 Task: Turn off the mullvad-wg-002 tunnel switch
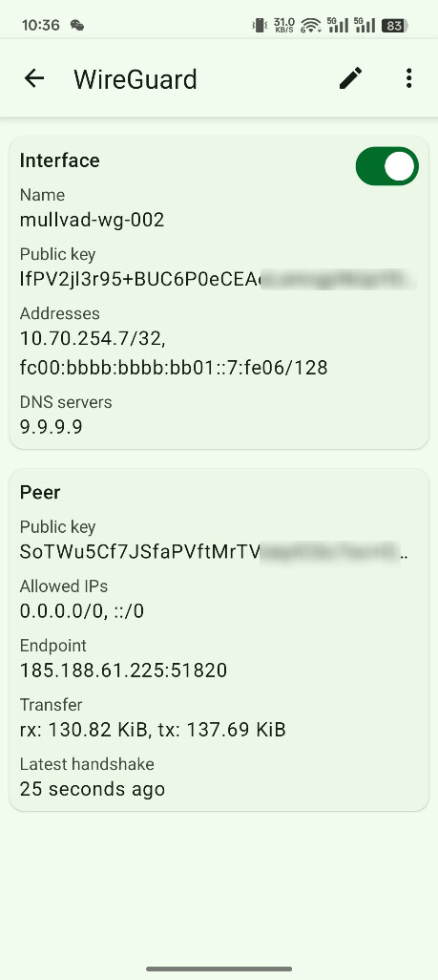point(386,166)
